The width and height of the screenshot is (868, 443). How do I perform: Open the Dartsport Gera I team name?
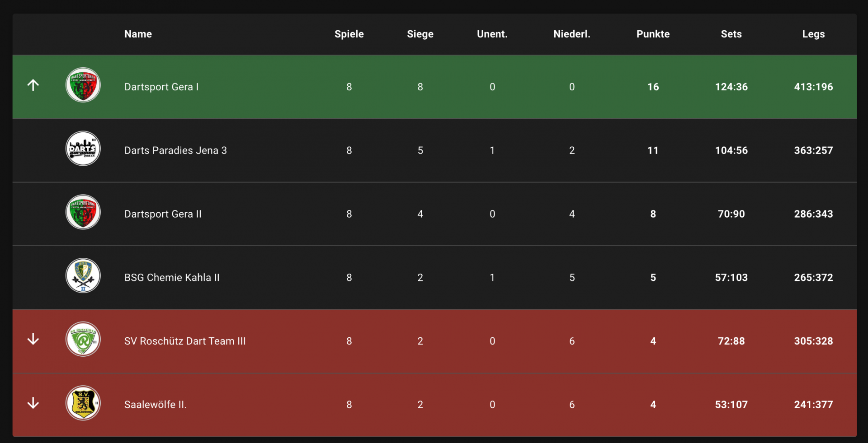(161, 87)
